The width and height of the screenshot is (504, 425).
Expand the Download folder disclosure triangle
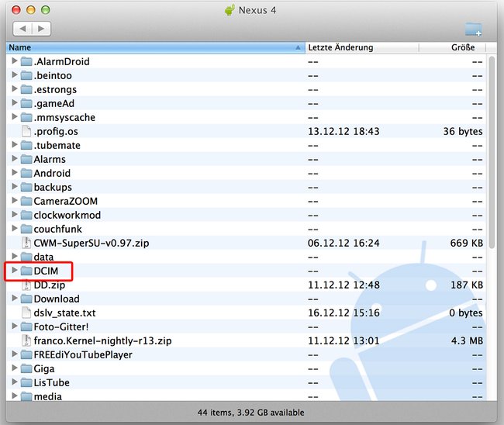[14, 299]
